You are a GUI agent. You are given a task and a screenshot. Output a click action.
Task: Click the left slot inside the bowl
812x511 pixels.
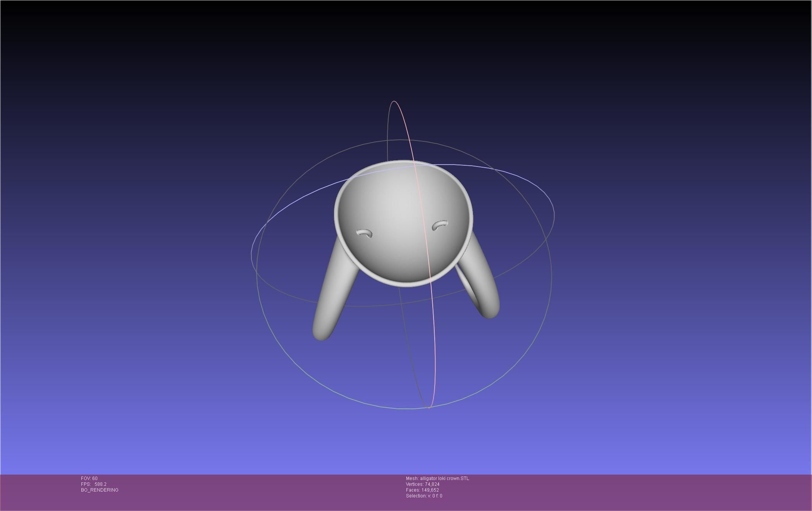[x=364, y=233]
